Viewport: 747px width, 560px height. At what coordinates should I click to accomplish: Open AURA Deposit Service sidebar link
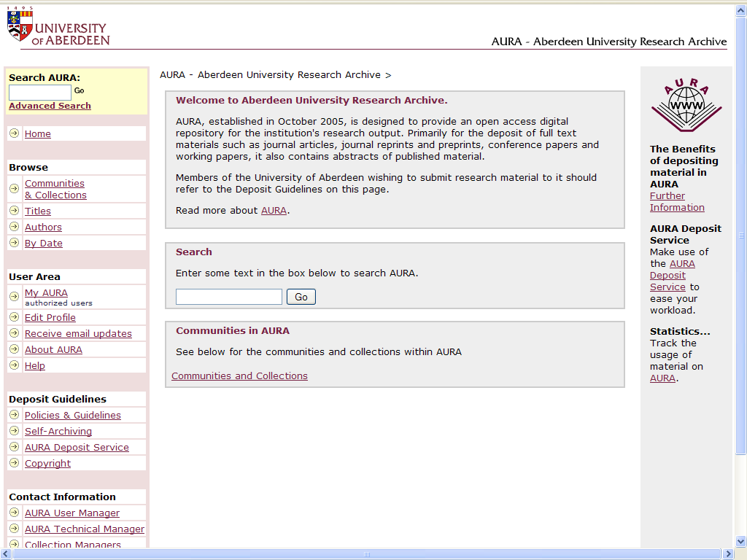coord(77,447)
